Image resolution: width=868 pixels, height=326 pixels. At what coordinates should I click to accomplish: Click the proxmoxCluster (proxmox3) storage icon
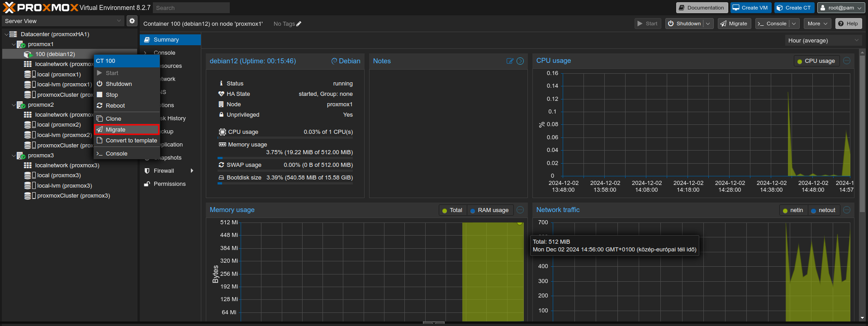(x=30, y=196)
